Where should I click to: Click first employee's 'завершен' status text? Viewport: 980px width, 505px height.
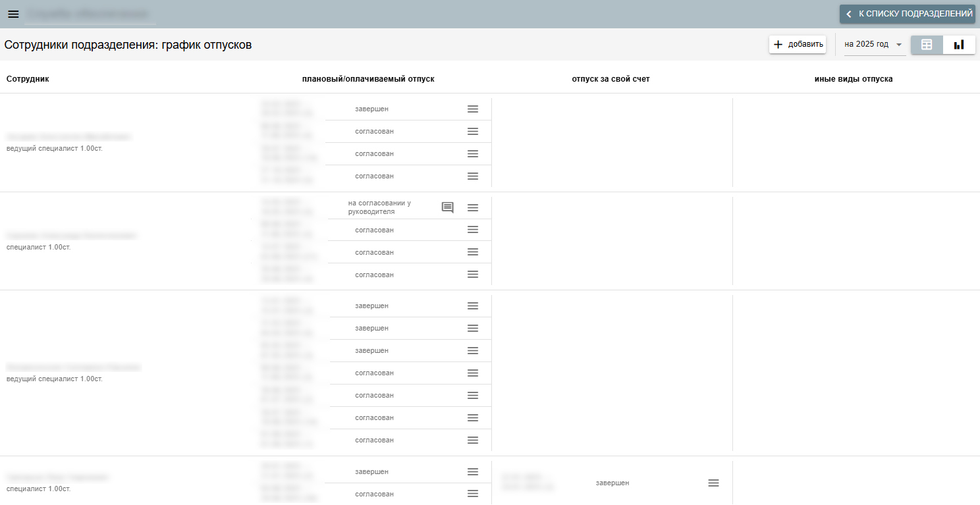pyautogui.click(x=372, y=109)
